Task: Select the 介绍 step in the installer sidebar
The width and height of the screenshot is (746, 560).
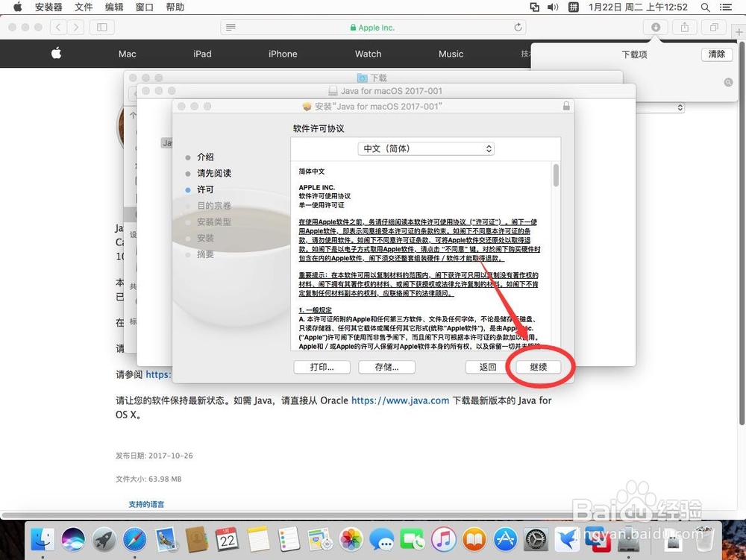Action: [204, 157]
